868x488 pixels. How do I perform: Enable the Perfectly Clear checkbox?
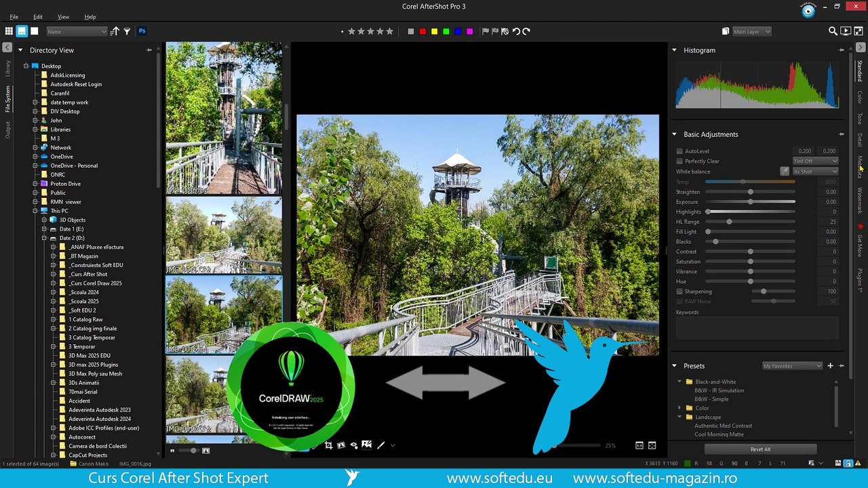coord(679,161)
